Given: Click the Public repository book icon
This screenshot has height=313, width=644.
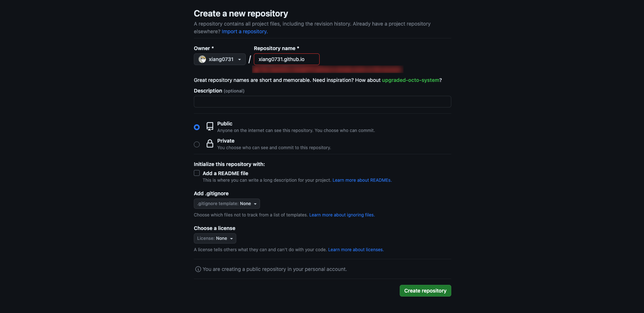Looking at the screenshot, I should (x=210, y=127).
